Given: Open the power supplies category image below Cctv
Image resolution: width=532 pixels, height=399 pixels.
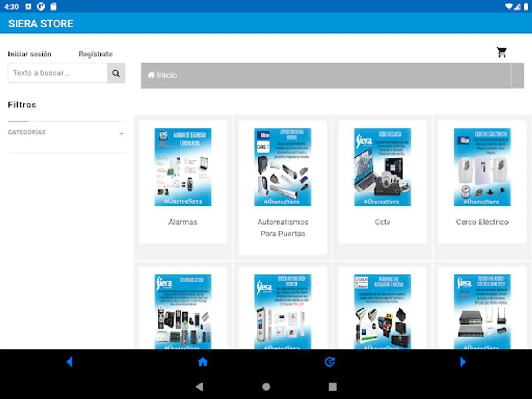Looking at the screenshot, I should (x=383, y=312).
